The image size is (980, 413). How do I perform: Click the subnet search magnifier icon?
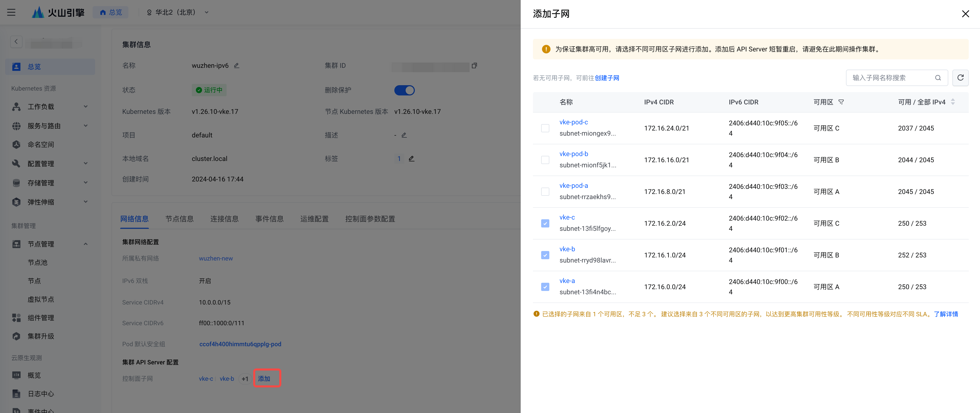coord(938,78)
